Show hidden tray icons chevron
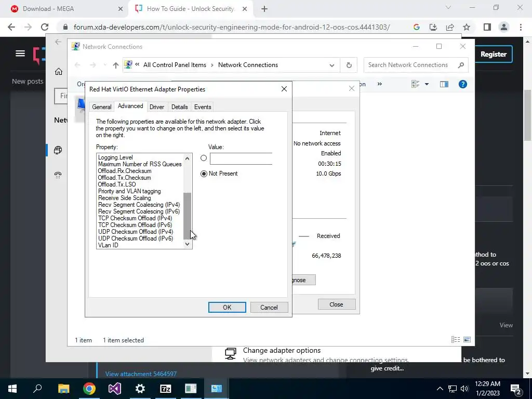This screenshot has height=399, width=532. click(440, 389)
